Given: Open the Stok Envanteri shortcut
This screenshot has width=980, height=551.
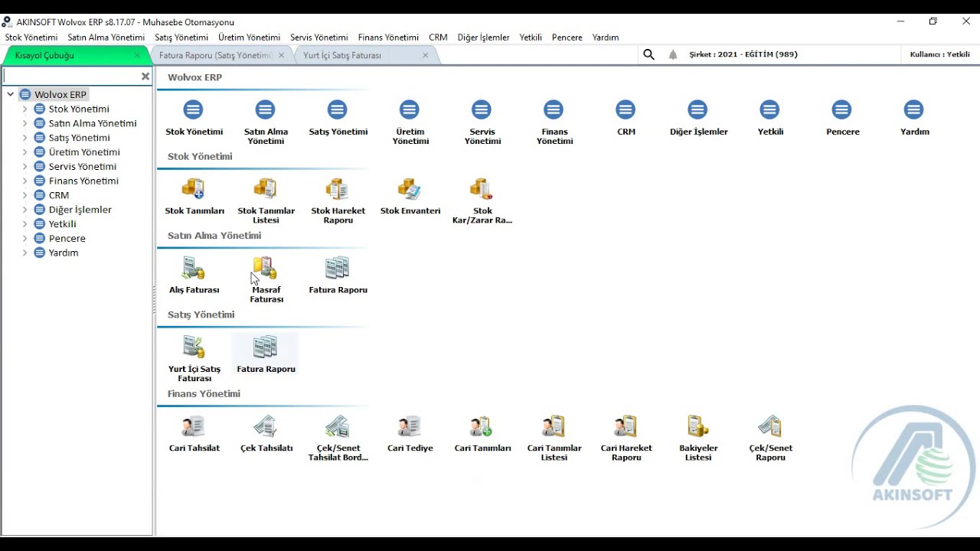Looking at the screenshot, I should 410,189.
